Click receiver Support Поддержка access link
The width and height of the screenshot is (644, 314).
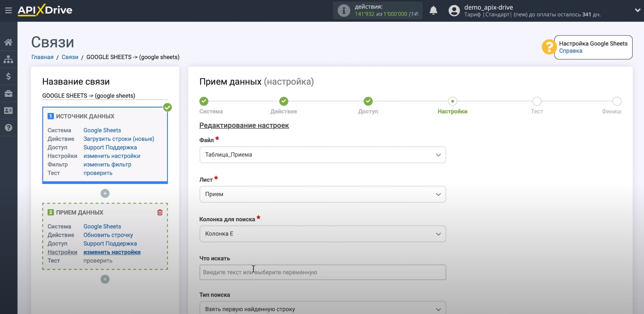pos(110,244)
